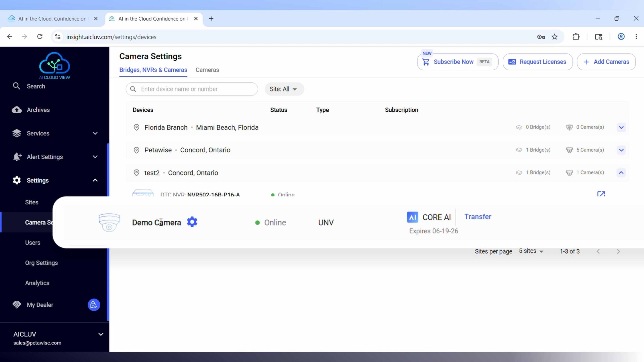The image size is (644, 362).
Task: Open the NVR external link icon
Action: (601, 194)
